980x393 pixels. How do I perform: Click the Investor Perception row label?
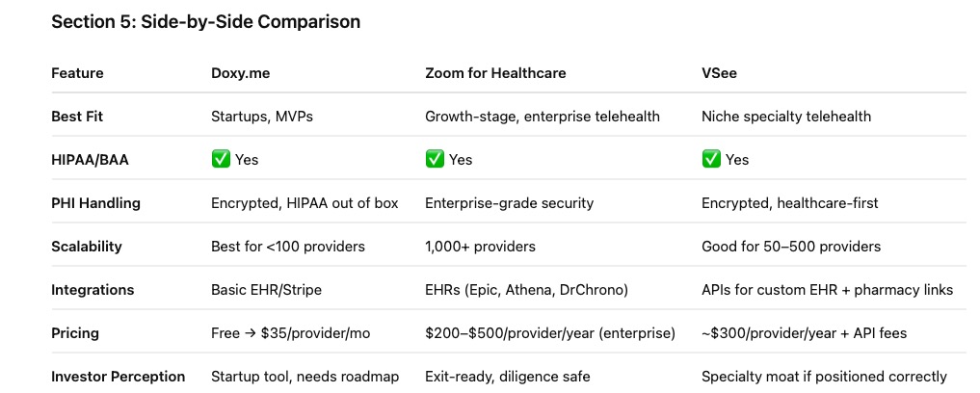pyautogui.click(x=119, y=377)
